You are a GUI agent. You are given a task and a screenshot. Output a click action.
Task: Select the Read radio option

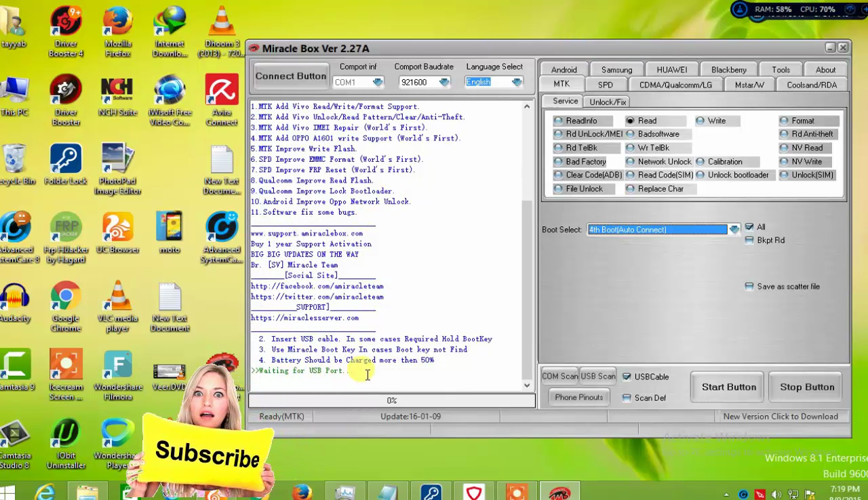coord(641,121)
